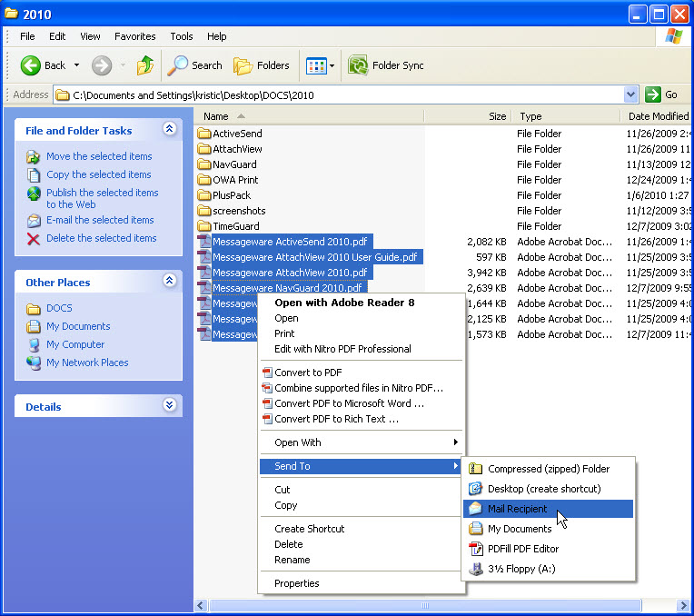Click PDF icon of AttachView 2010 User Guide.pdf
This screenshot has height=616, width=694.
204,257
